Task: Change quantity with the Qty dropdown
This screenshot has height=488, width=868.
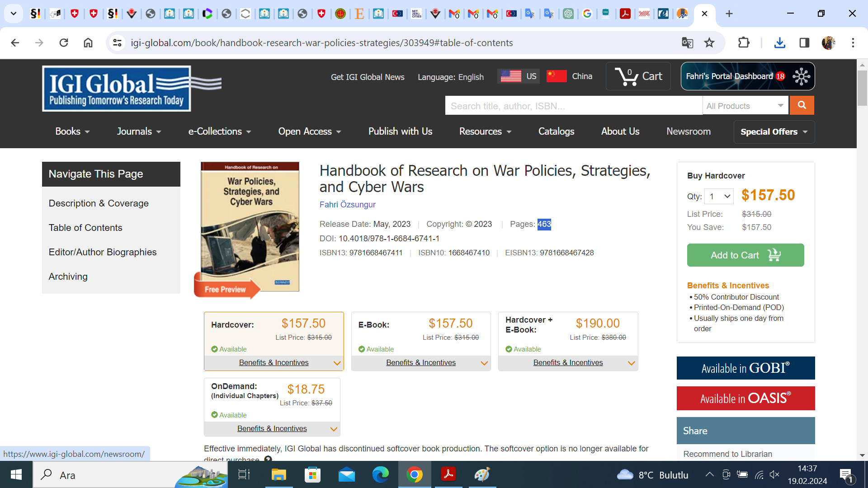Action: pyautogui.click(x=719, y=197)
